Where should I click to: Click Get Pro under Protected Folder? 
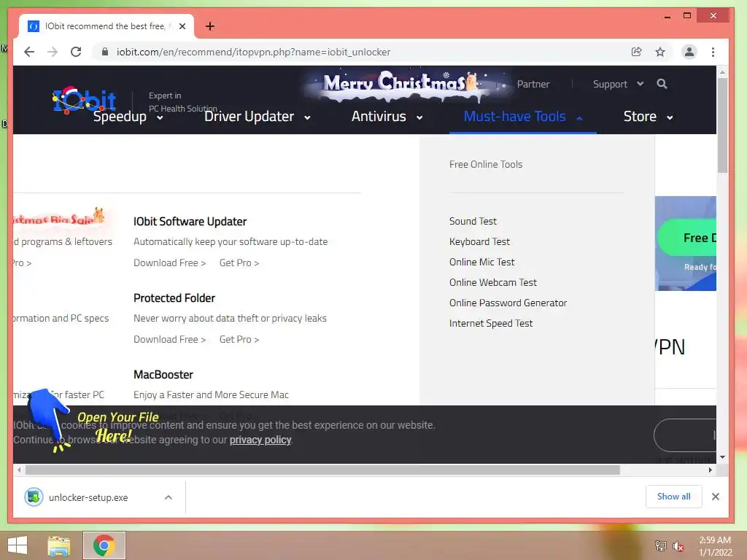tap(239, 340)
